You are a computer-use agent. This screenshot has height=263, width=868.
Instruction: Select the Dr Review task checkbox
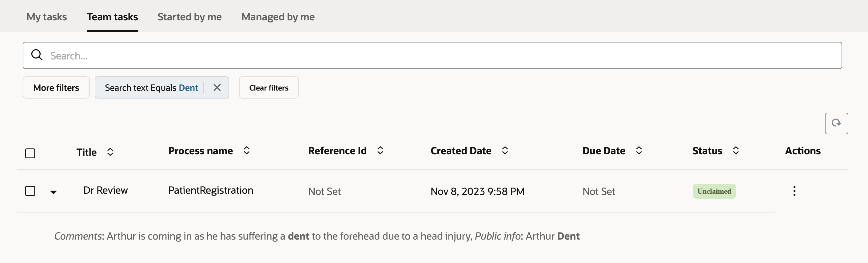pos(30,191)
